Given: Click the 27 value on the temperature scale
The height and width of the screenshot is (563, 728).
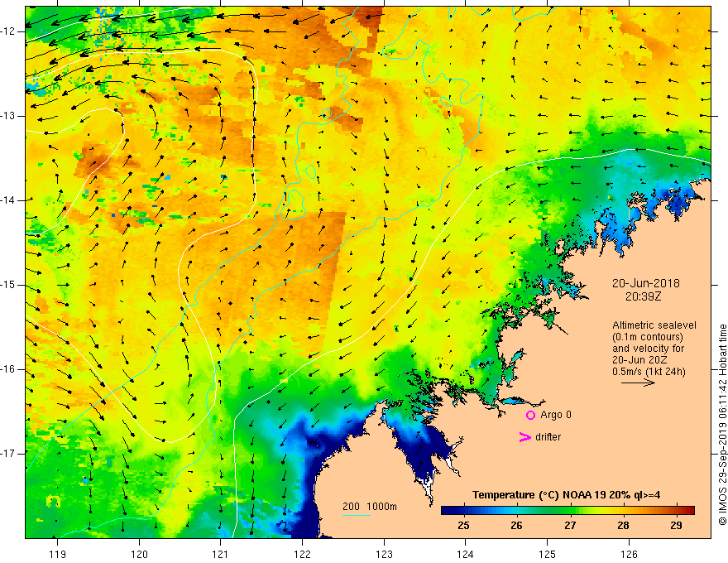Looking at the screenshot, I should (570, 526).
